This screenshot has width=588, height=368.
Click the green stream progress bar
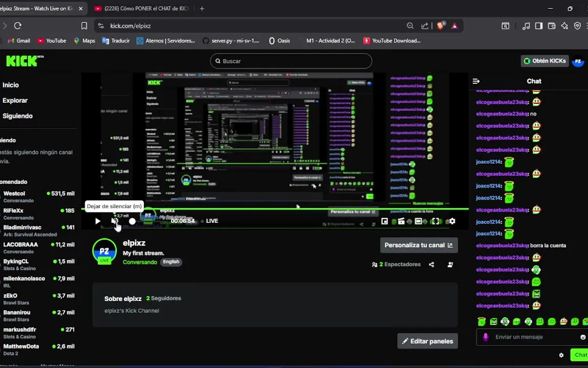tap(275, 209)
